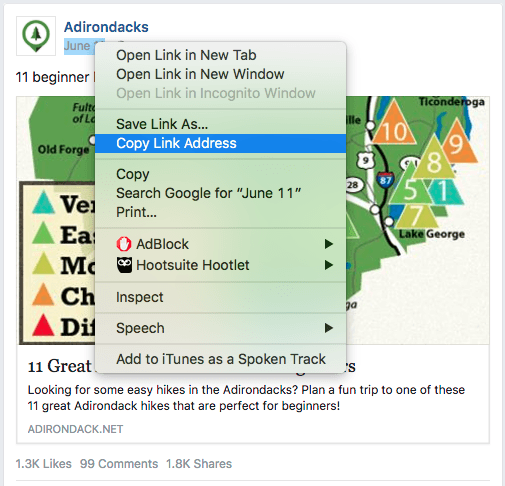Click yellow-green triangle marker number 8
Screen dimensions: 505x486
tap(434, 157)
